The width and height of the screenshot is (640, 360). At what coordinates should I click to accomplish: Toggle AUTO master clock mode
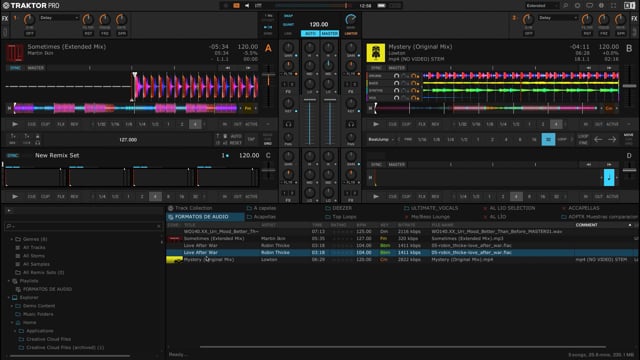tap(310, 33)
